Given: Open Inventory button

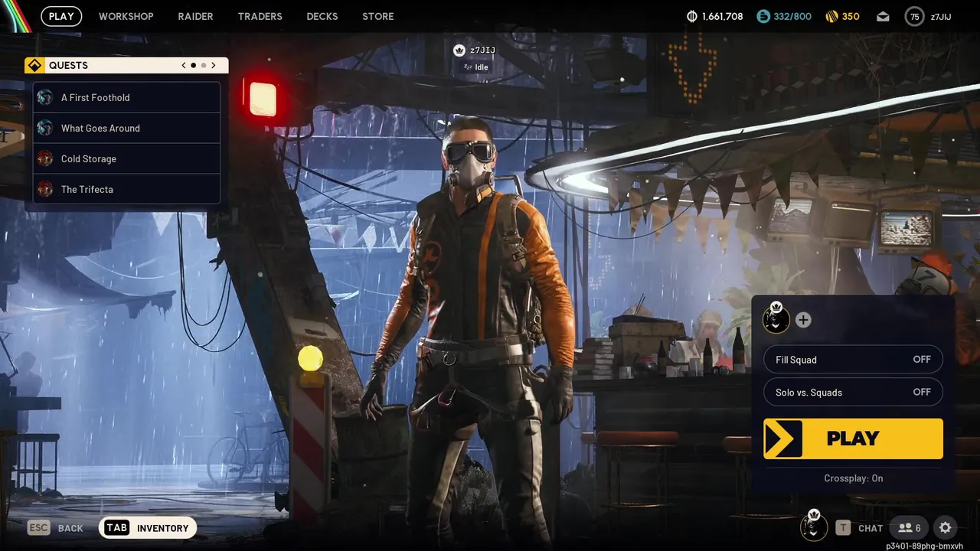Looking at the screenshot, I should pos(148,527).
